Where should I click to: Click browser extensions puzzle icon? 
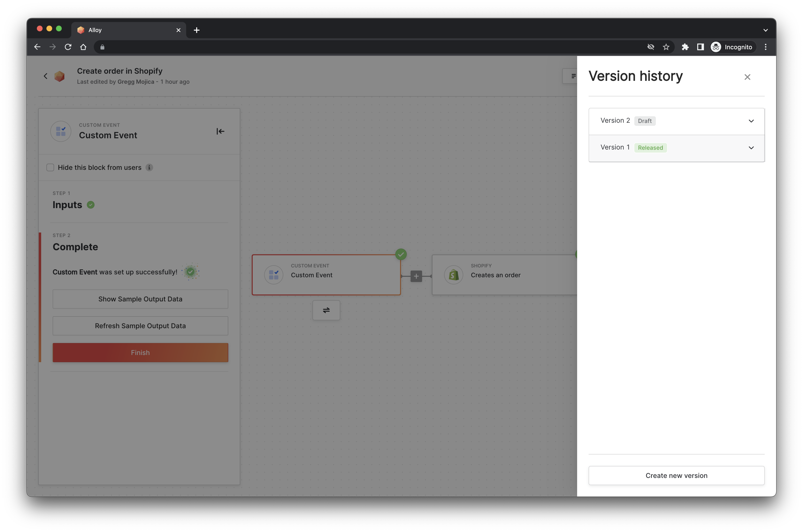coord(685,47)
